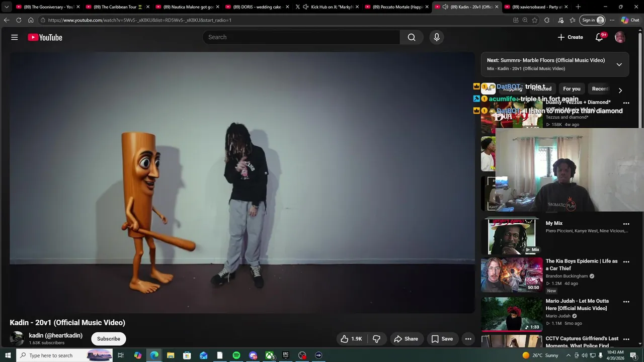Open the tab search dropdown arrow
This screenshot has width=644, height=362.
7,7
